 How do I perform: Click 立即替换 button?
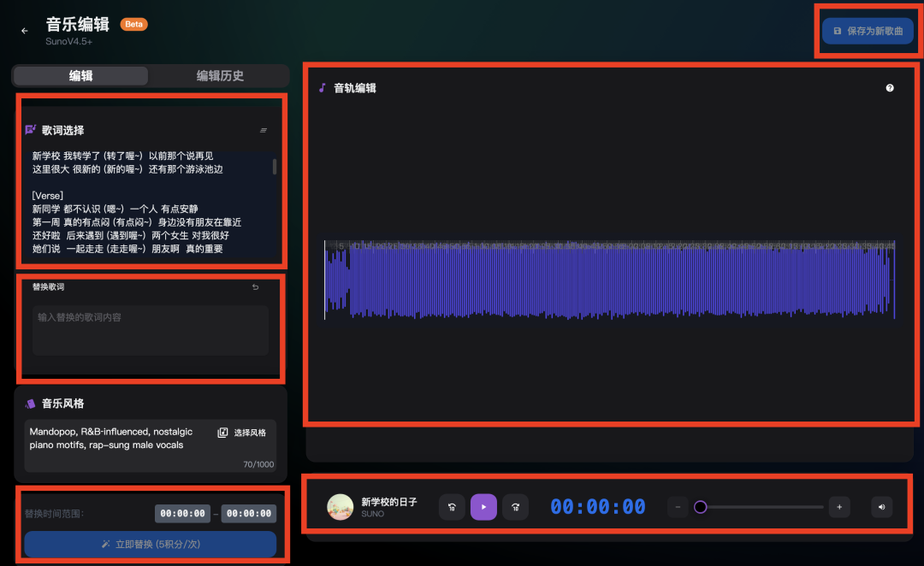coord(150,544)
